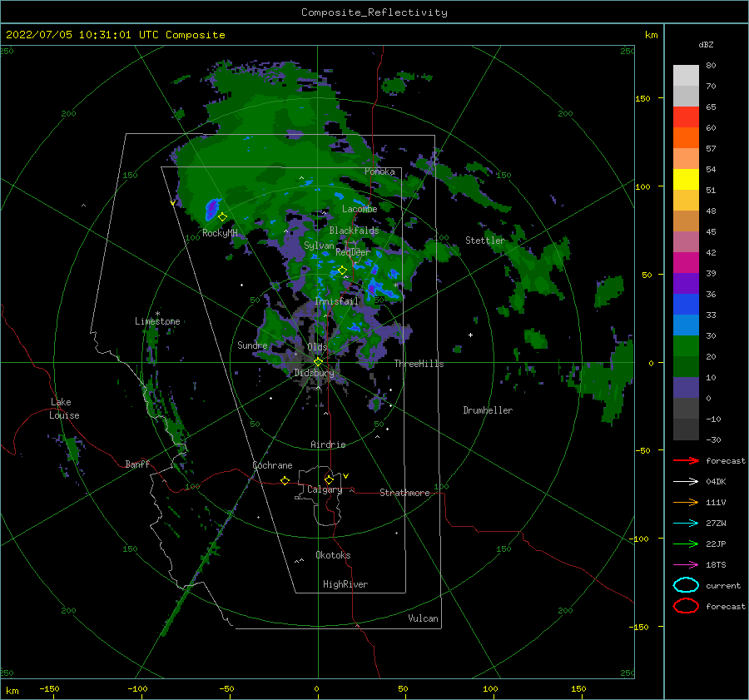Click the Sundre town label
This screenshot has height=700, width=749.
252,345
